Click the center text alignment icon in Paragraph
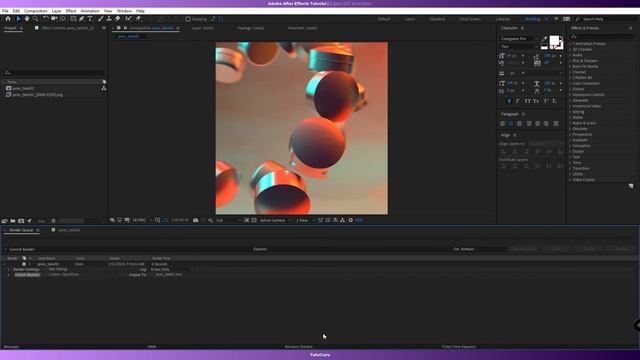The width and height of the screenshot is (640, 360). coord(511,124)
